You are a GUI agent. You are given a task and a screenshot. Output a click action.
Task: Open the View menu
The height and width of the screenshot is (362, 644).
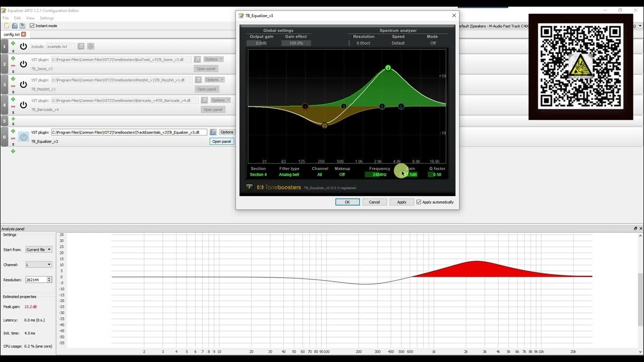point(30,18)
